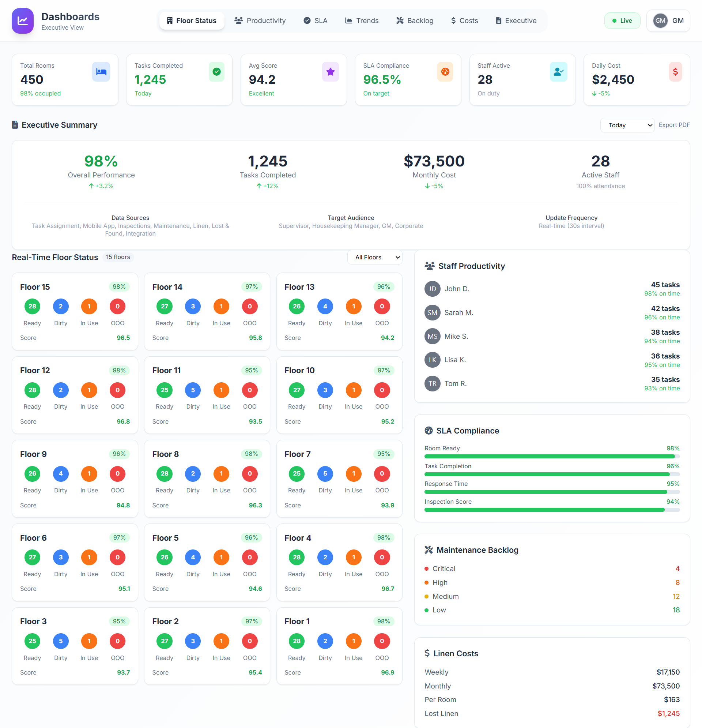Open the All Floors filter dropdown
Image resolution: width=702 pixels, height=728 pixels.
[374, 257]
